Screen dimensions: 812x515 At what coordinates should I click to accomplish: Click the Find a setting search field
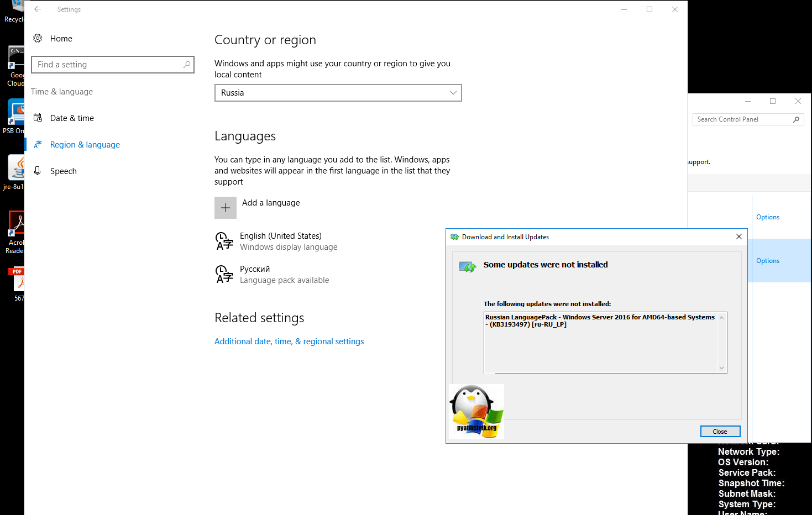(108, 65)
